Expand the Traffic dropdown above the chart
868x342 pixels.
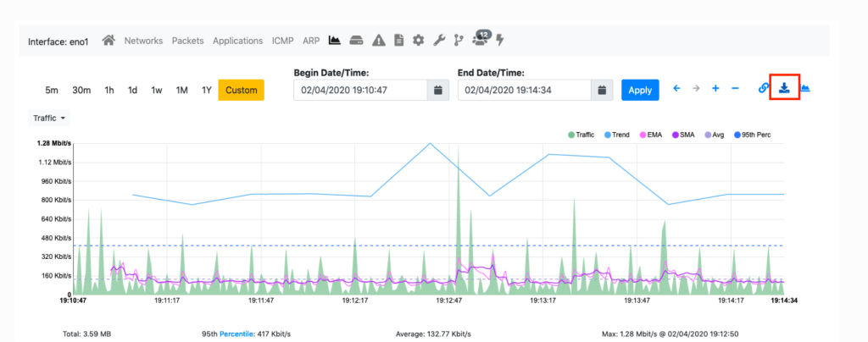click(x=48, y=118)
